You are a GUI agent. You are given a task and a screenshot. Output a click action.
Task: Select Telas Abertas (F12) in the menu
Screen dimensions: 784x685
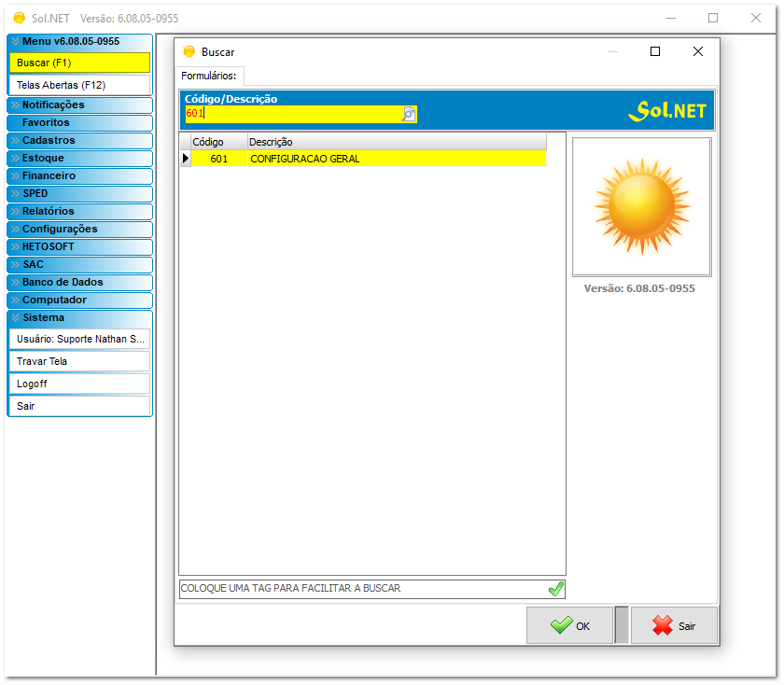79,83
